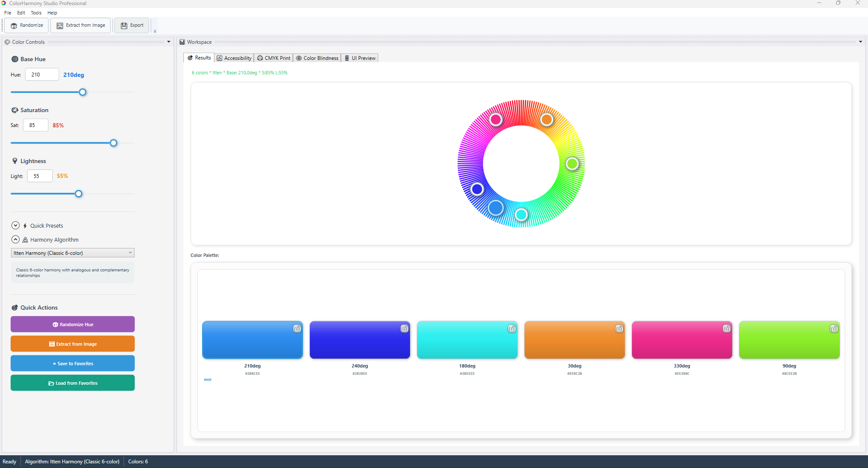Click the Saturation slider handle
Viewport: 868px width, 468px height.
click(113, 143)
